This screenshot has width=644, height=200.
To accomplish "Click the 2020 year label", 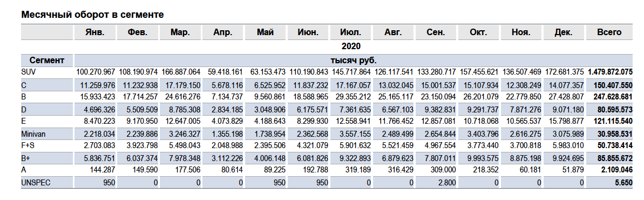I will [351, 46].
